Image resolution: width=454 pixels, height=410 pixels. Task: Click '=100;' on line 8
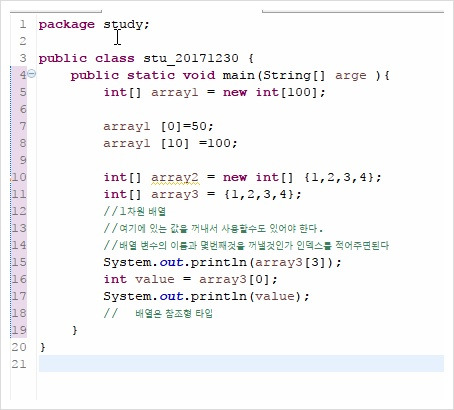(x=218, y=143)
